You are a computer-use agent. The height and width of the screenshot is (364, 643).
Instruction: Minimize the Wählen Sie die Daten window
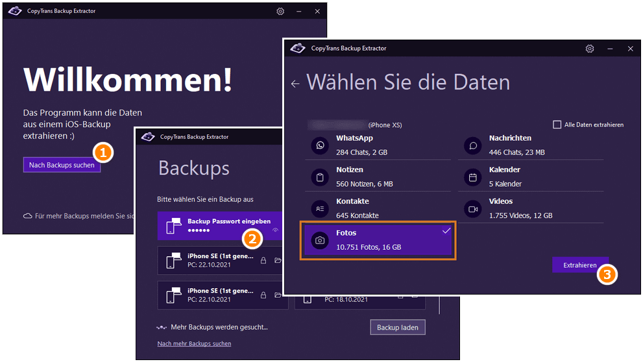click(610, 49)
